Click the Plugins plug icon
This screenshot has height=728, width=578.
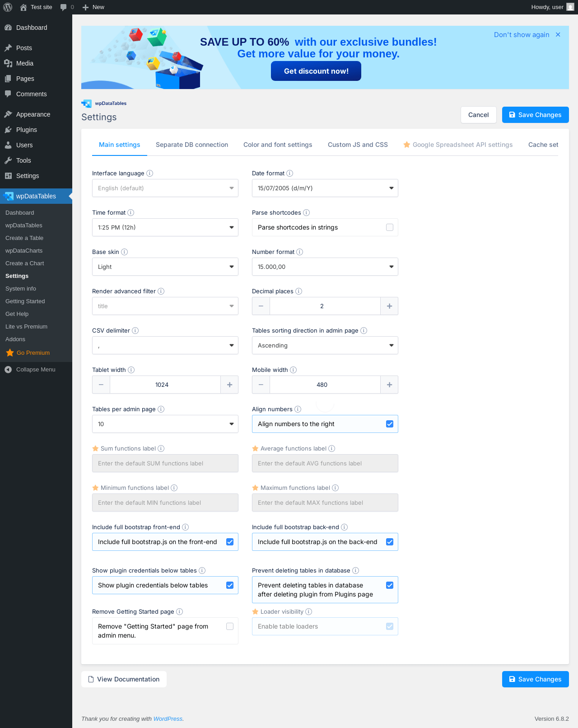click(x=8, y=130)
